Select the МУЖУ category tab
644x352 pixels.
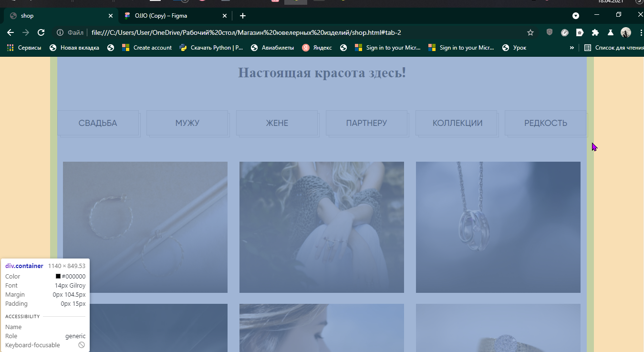(187, 123)
